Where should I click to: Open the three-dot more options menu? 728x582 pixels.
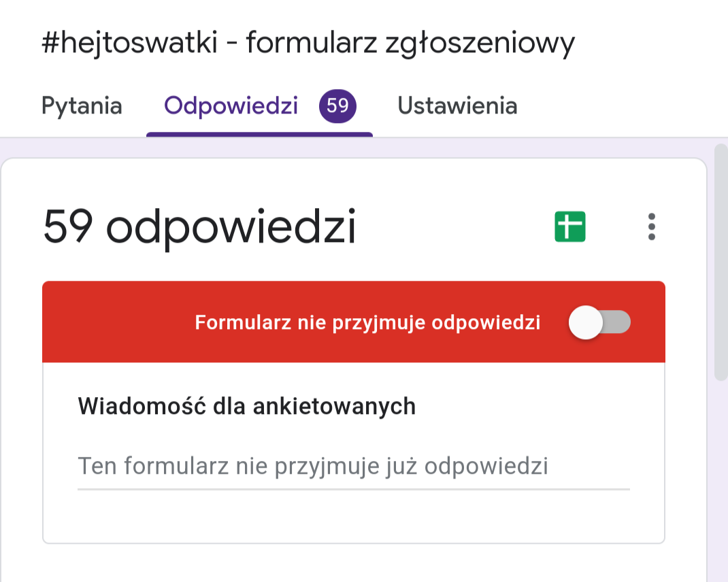pyautogui.click(x=651, y=227)
